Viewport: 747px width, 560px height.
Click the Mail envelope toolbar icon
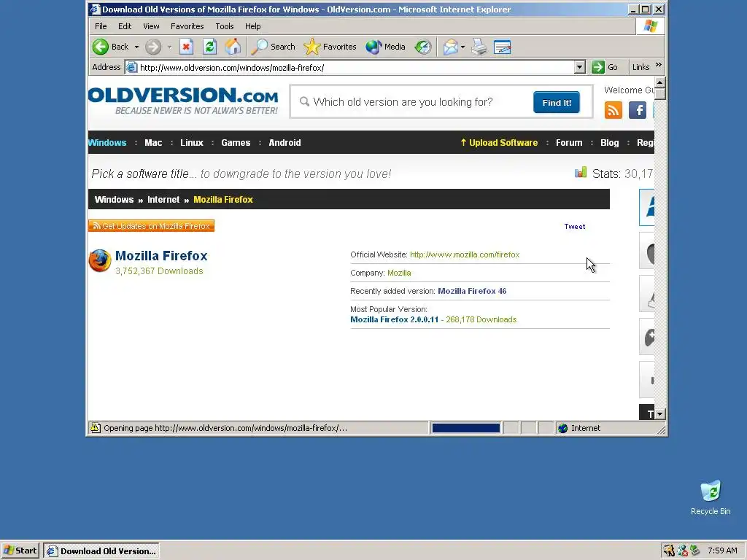point(450,47)
